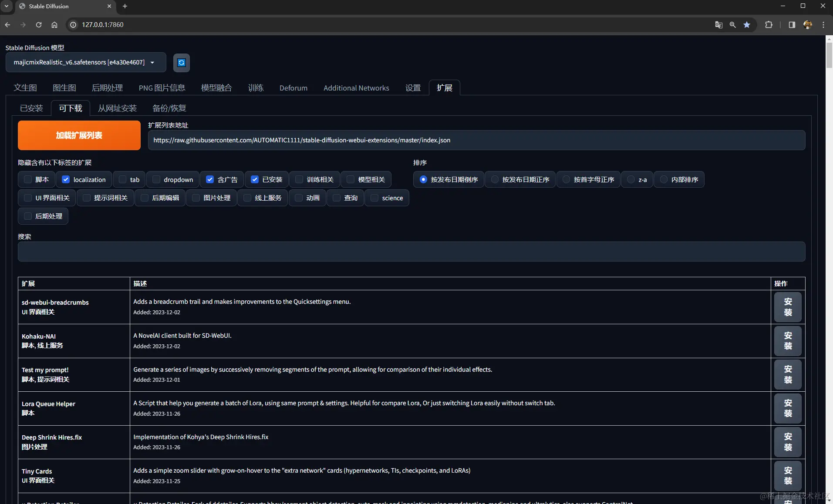The image size is (833, 504).
Task: Open a new browser tab
Action: (125, 6)
